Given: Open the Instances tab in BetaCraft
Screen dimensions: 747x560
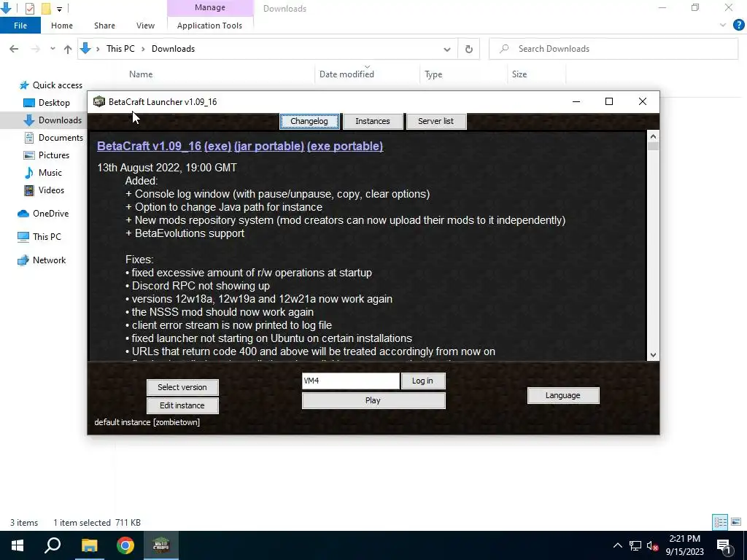Looking at the screenshot, I should [373, 121].
